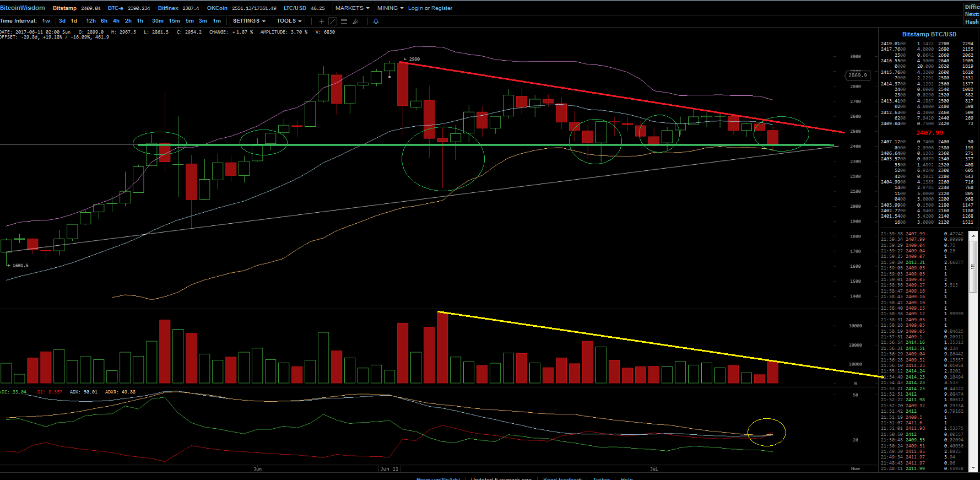
Task: Set time interval to 30m
Action: coord(158,21)
